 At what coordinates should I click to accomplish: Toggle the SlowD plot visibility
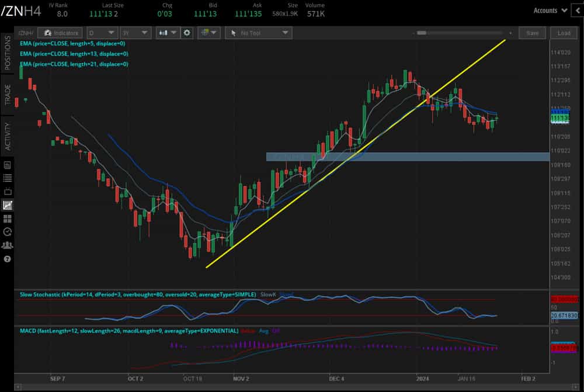286,293
